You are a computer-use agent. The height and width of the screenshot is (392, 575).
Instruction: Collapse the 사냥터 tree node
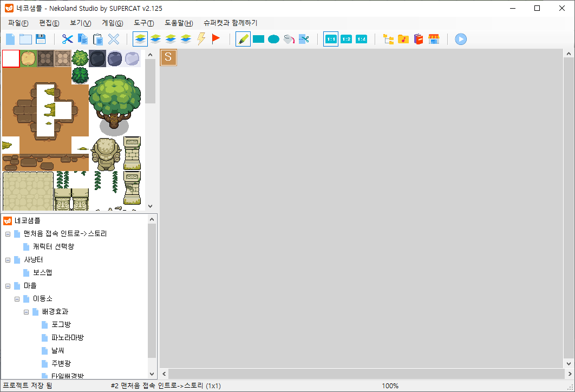8,260
